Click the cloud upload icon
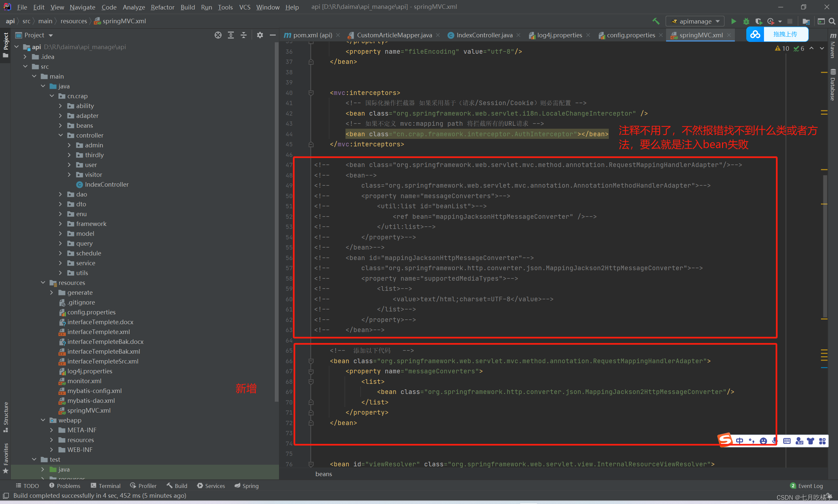The height and width of the screenshot is (504, 838). click(755, 34)
